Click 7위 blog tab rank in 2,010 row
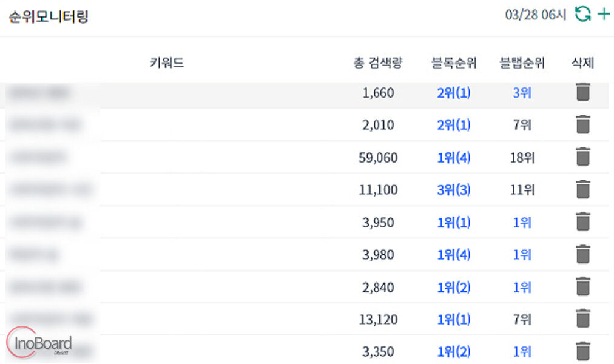Image resolution: width=614 pixels, height=364 pixels. 522,125
